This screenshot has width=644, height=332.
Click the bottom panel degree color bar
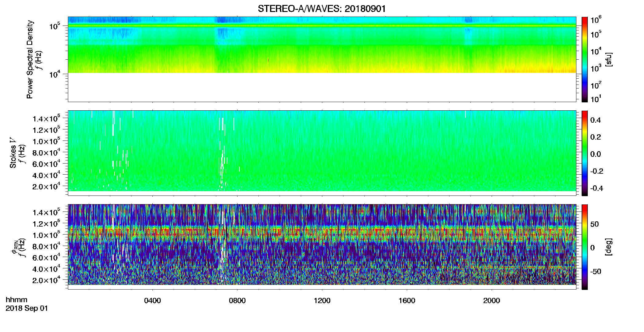(x=585, y=247)
